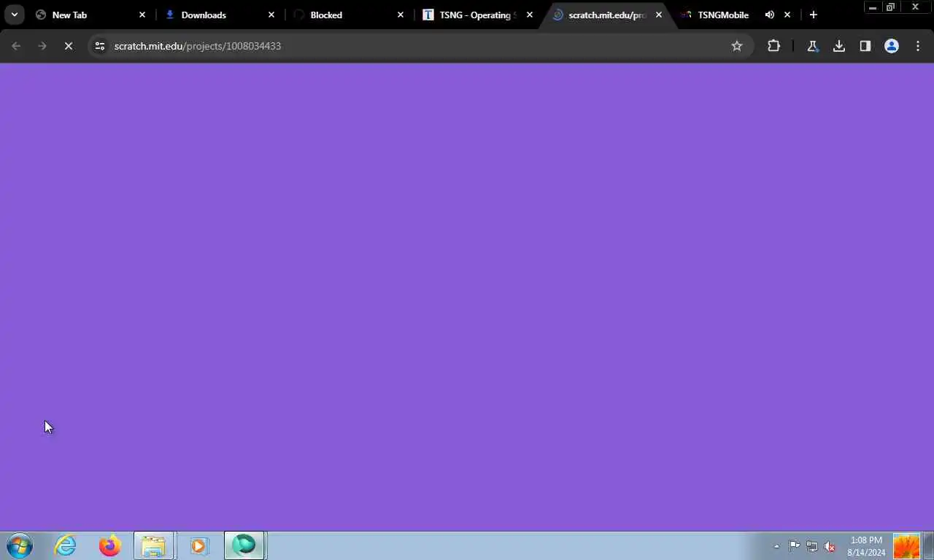Toggle the side panel
The image size is (934, 560).
pos(865,46)
